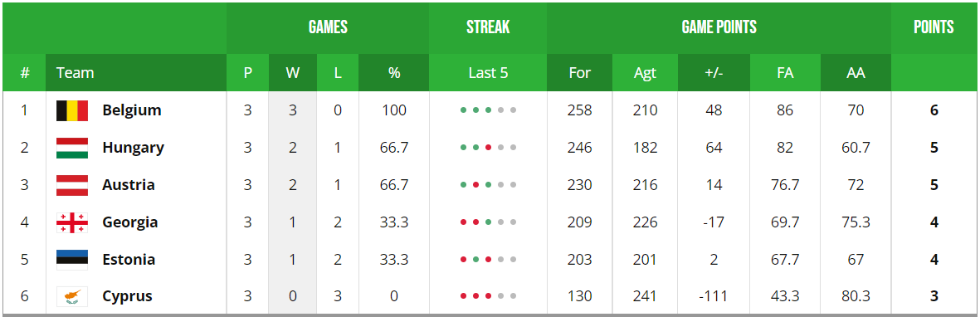Screen dimensions: 980x317
Task: Click Belgium's Last 5 streak dots
Action: 488,110
